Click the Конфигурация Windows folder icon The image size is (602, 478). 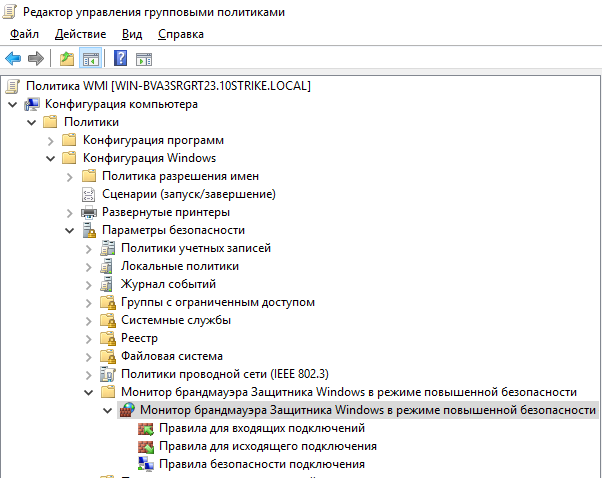69,158
